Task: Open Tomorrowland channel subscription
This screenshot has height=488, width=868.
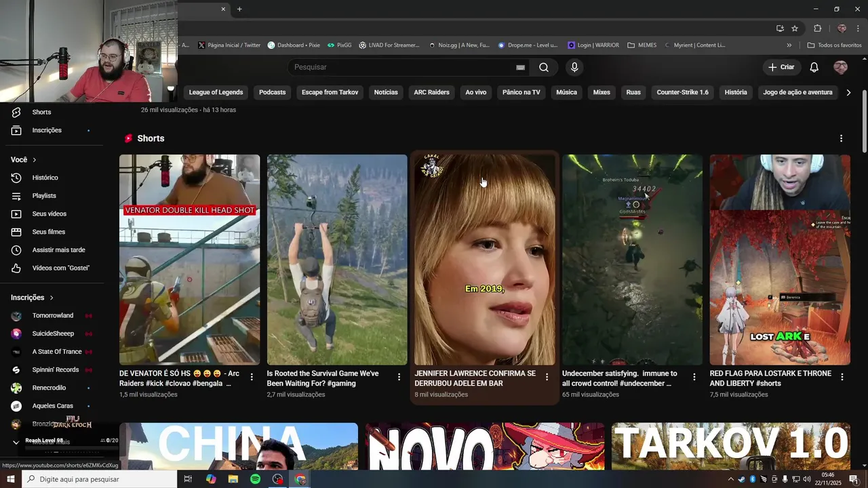Action: pyautogui.click(x=53, y=316)
